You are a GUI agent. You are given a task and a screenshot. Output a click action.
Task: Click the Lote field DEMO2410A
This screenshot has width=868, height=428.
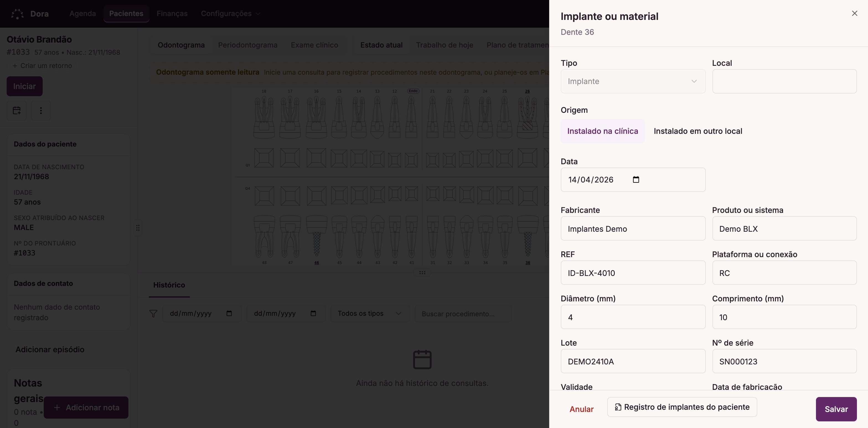633,361
